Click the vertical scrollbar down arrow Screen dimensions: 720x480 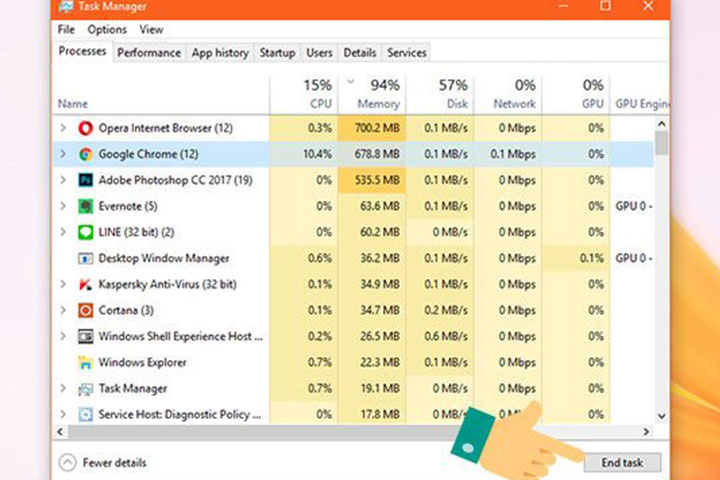(x=662, y=416)
